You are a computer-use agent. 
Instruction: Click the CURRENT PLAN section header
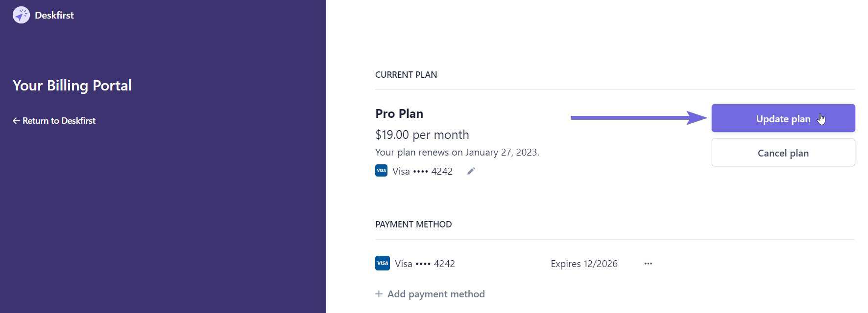coord(406,75)
